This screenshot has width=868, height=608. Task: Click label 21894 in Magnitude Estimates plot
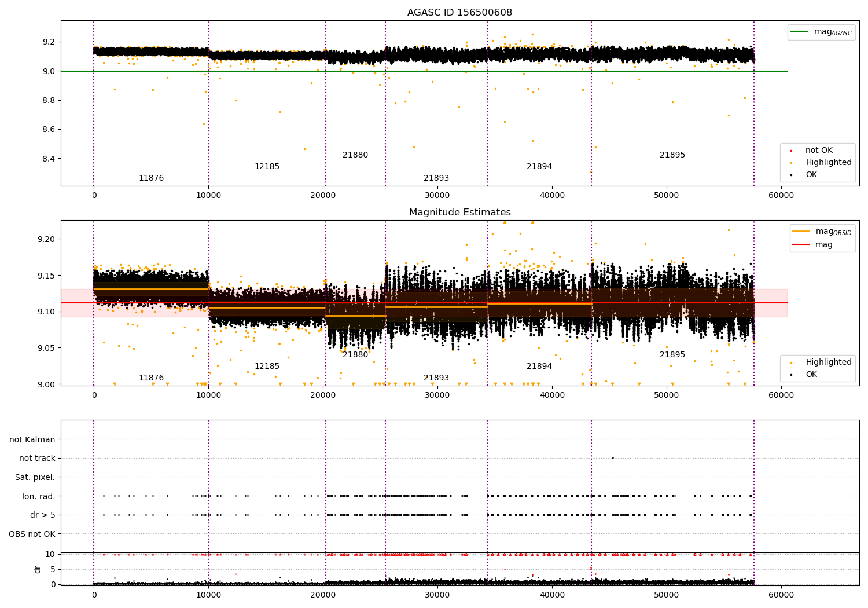[x=539, y=367]
